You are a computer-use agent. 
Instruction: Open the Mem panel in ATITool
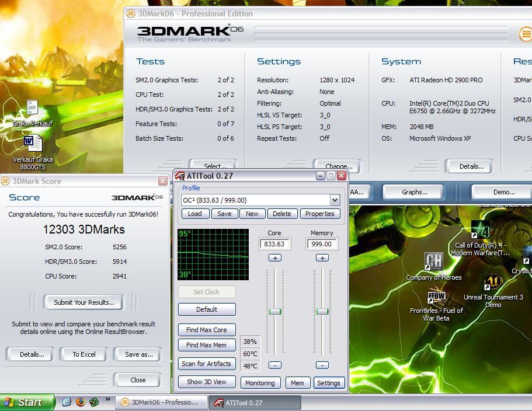pos(298,383)
